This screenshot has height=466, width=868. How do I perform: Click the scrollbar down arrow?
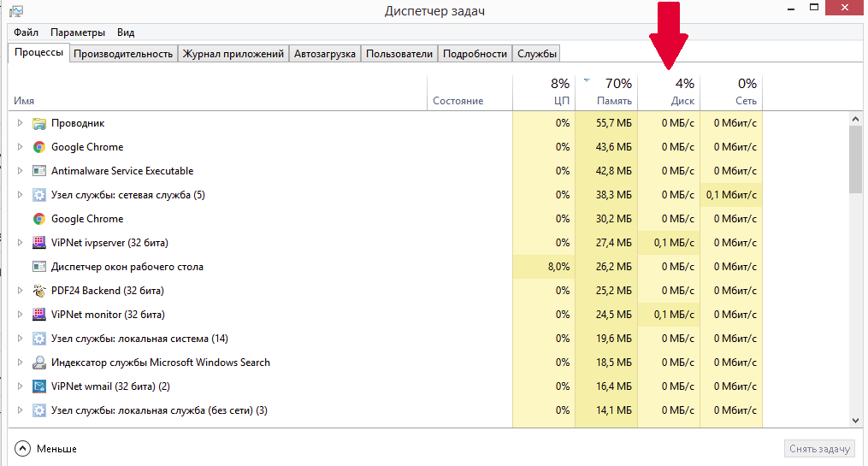click(x=856, y=421)
